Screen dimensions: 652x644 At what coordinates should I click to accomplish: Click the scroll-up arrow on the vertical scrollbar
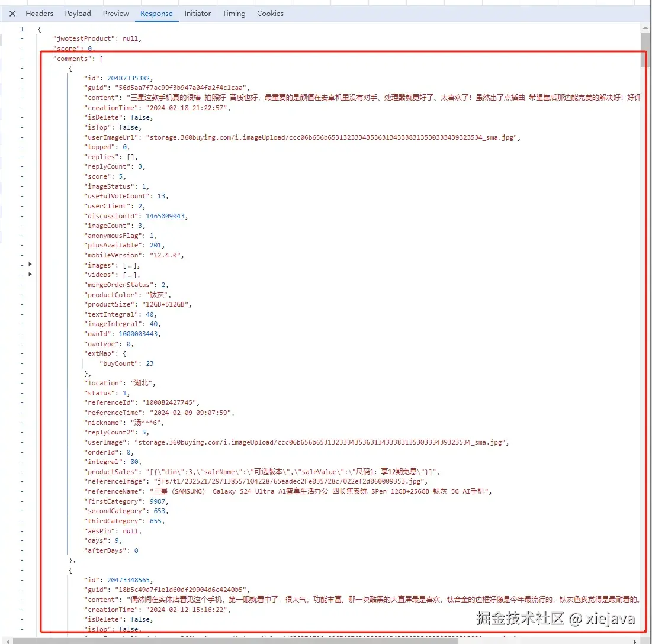point(646,27)
